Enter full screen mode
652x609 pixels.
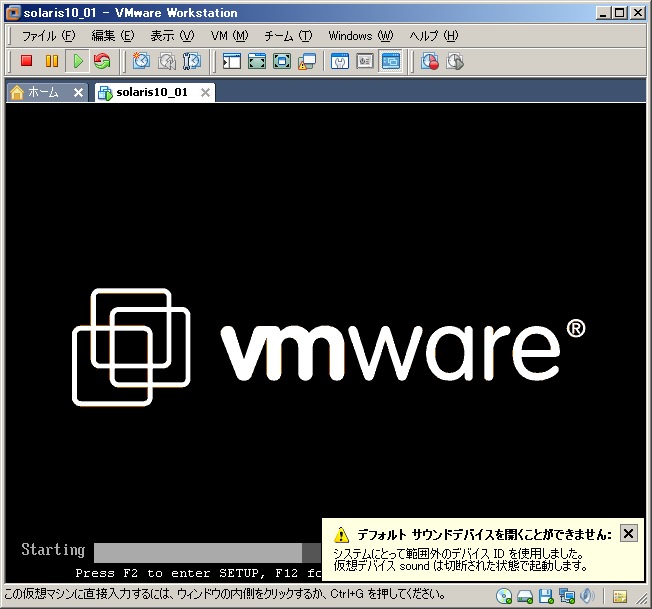(282, 61)
